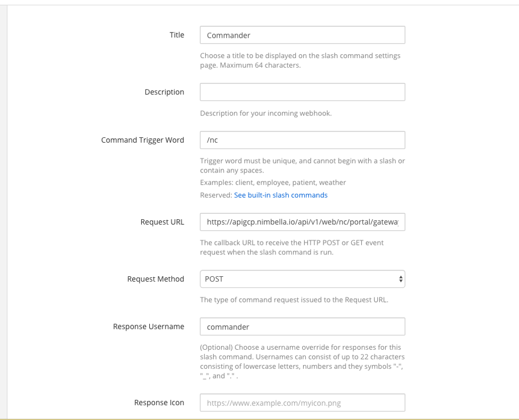Click the Response Username field with "commander"
Image resolution: width=519 pixels, height=420 pixels.
[x=302, y=326]
